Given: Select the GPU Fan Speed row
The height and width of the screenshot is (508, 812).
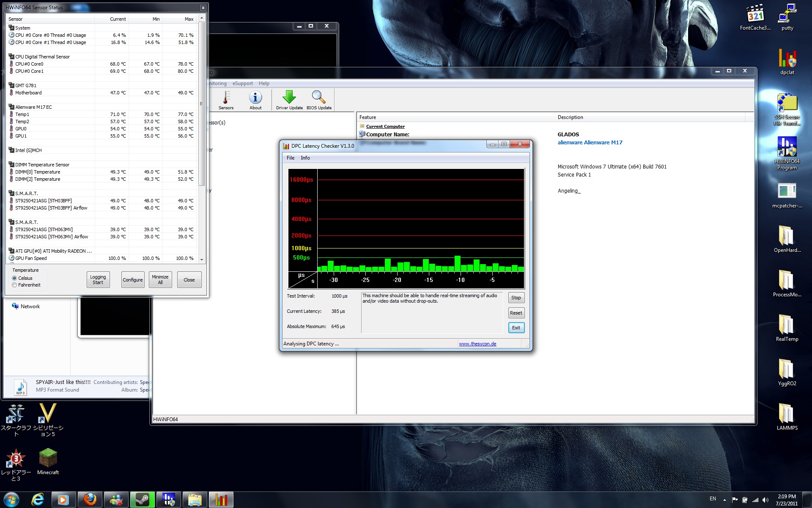Looking at the screenshot, I should [x=101, y=258].
